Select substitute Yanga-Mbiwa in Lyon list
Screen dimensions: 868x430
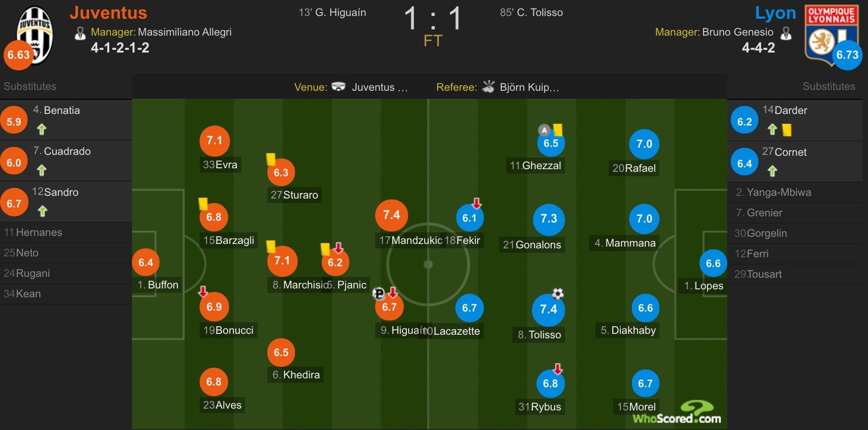pyautogui.click(x=795, y=192)
